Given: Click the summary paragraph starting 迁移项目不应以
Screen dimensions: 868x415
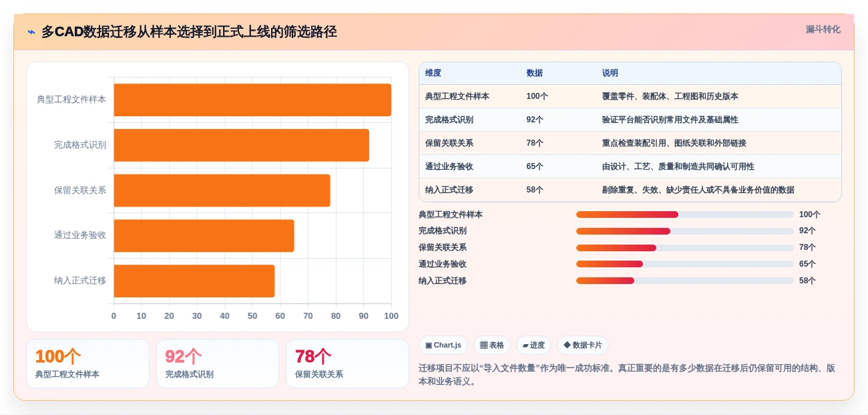Looking at the screenshot, I should (627, 375).
